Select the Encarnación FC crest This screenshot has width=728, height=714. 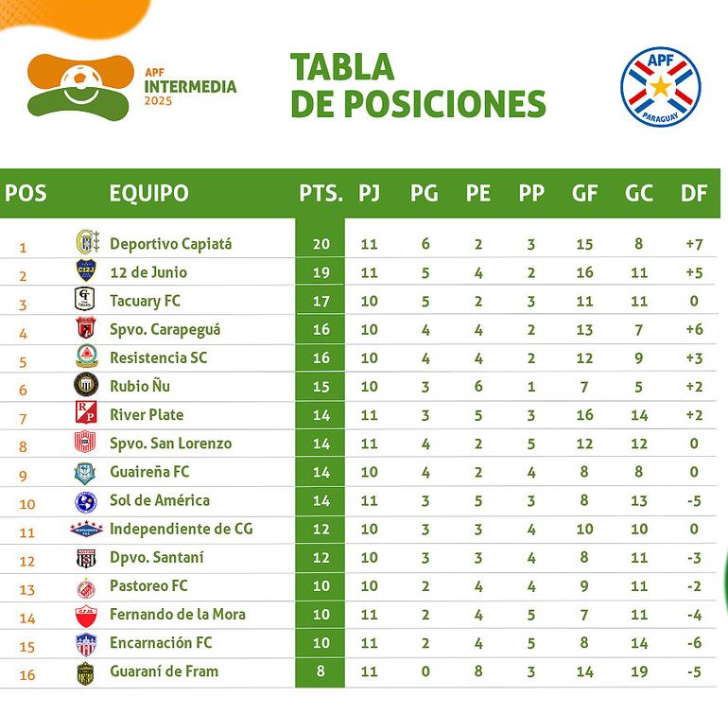(86, 643)
